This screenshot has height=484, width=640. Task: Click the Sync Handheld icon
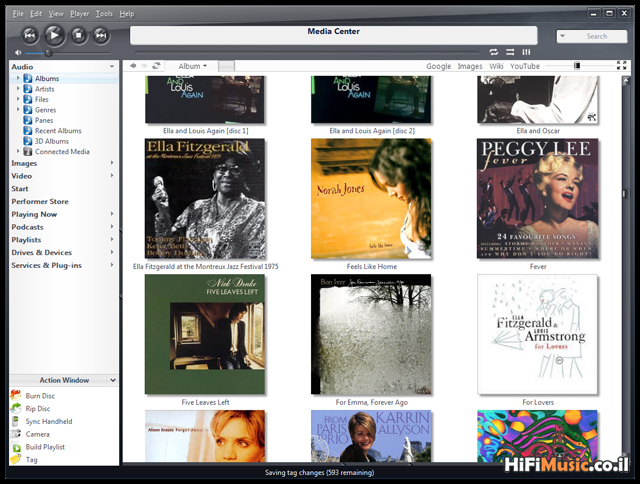click(16, 421)
